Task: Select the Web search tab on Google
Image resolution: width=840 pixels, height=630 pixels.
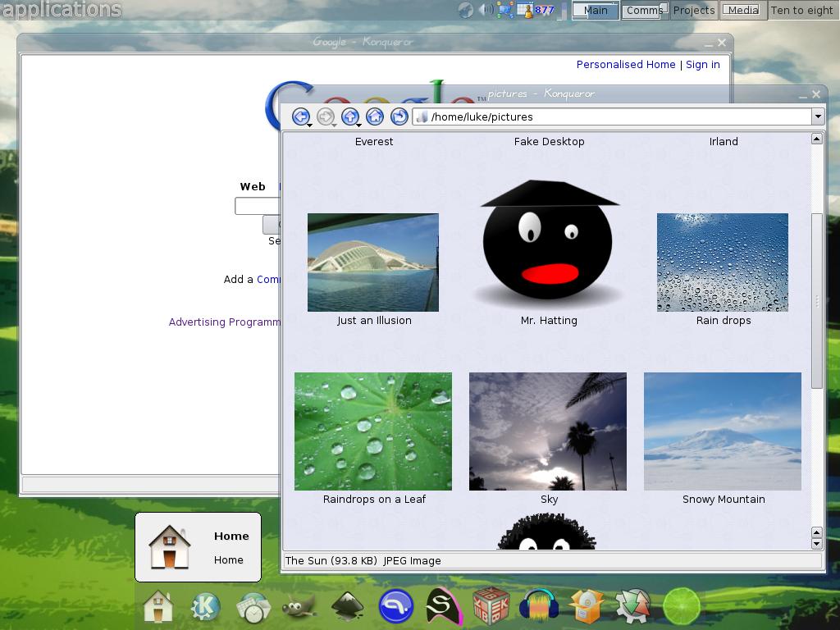Action: tap(253, 186)
